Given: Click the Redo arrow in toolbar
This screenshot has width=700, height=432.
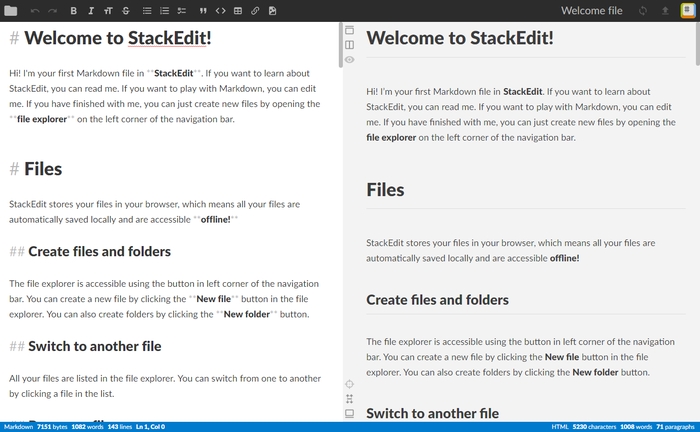Looking at the screenshot, I should click(53, 11).
